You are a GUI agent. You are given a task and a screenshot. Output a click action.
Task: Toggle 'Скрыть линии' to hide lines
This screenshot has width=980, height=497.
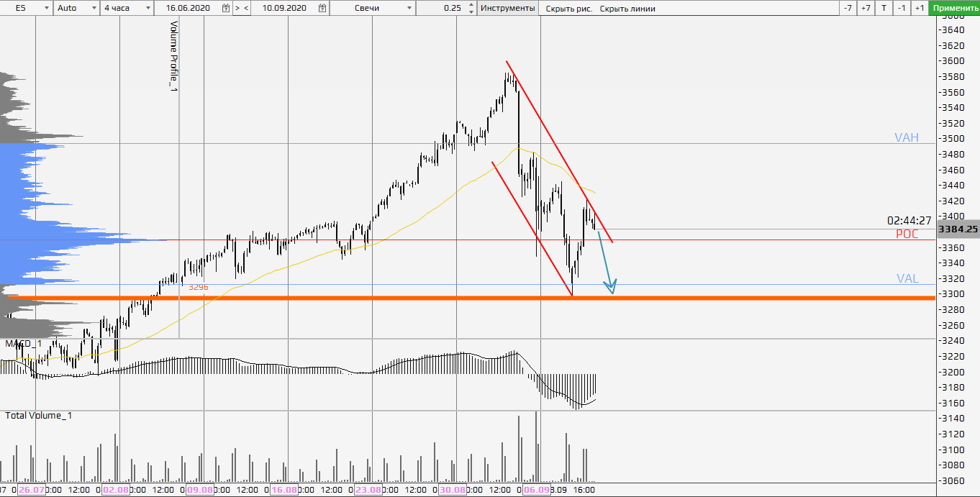[627, 9]
